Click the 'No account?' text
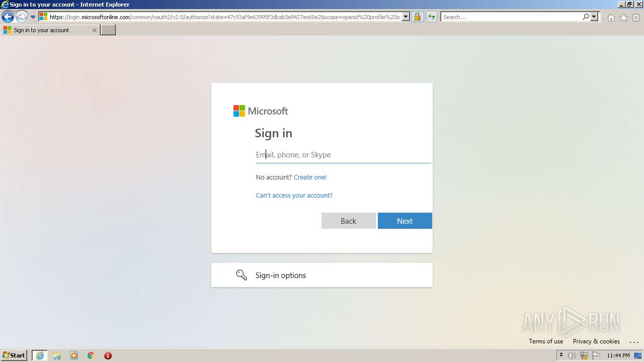Image resolution: width=644 pixels, height=362 pixels. click(x=274, y=177)
